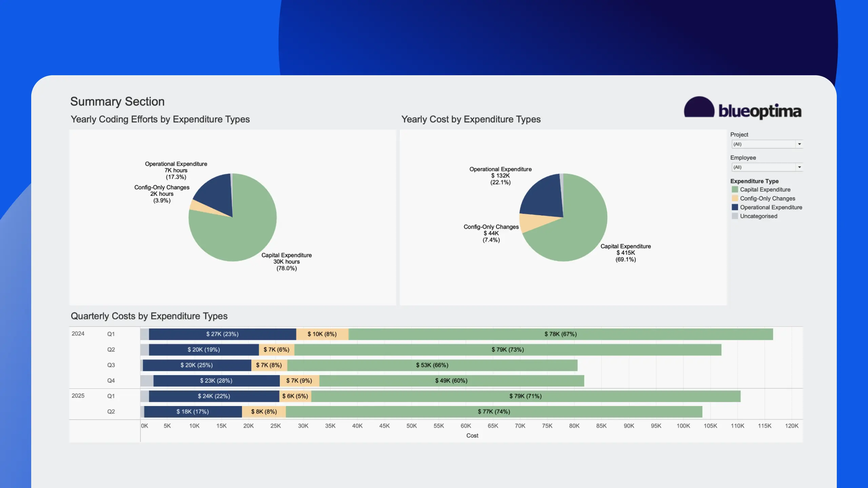Click 2025 Q1 $24K operational expenditure bar
This screenshot has width=868, height=488.
click(214, 396)
